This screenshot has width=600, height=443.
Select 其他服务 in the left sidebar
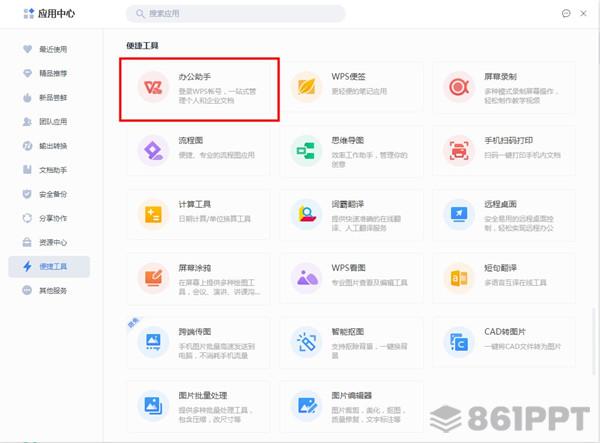52,290
